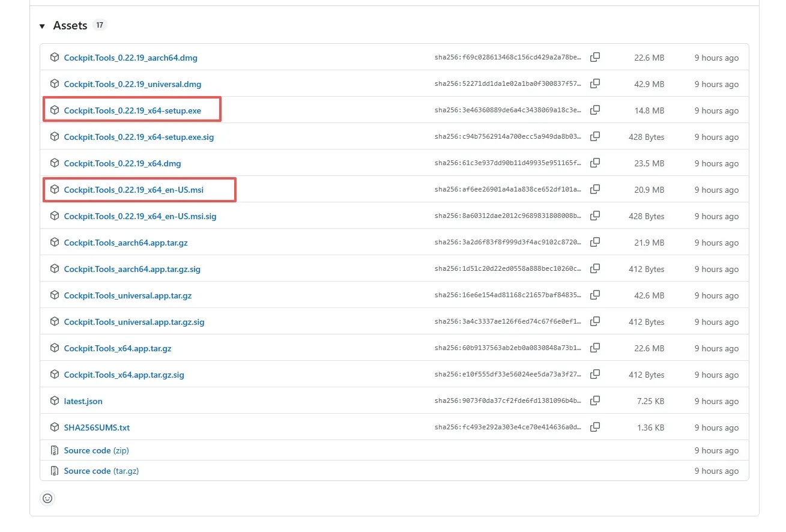786x532 pixels.
Task: Download Cockpit.Tools_universal.app.tar.gz
Action: pyautogui.click(x=128, y=296)
